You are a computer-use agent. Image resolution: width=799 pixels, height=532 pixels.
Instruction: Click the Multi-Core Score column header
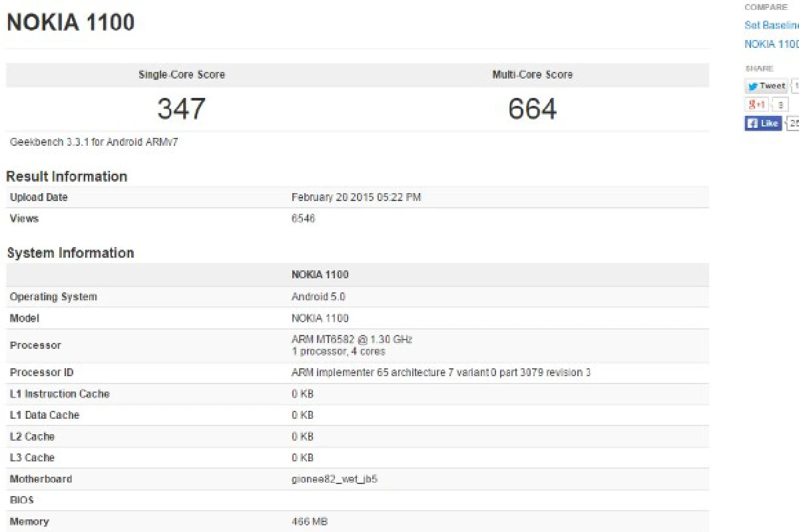(x=533, y=75)
